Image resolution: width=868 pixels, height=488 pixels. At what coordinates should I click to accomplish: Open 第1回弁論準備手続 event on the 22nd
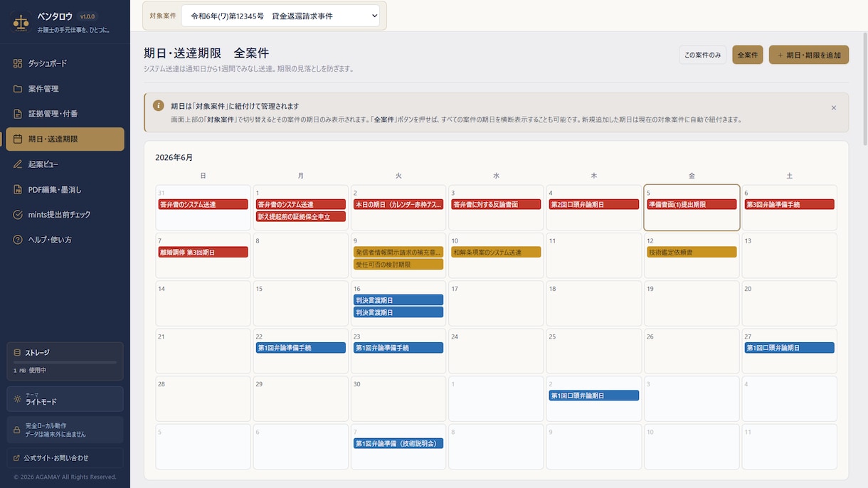click(x=301, y=348)
